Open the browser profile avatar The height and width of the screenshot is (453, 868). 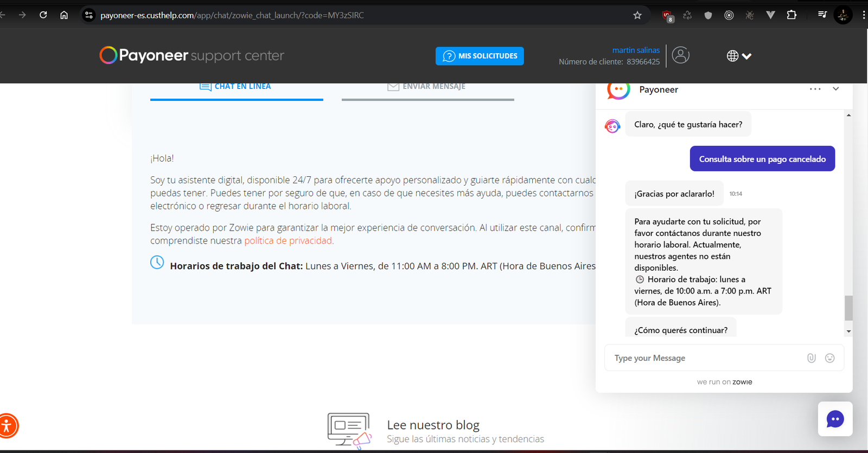843,15
